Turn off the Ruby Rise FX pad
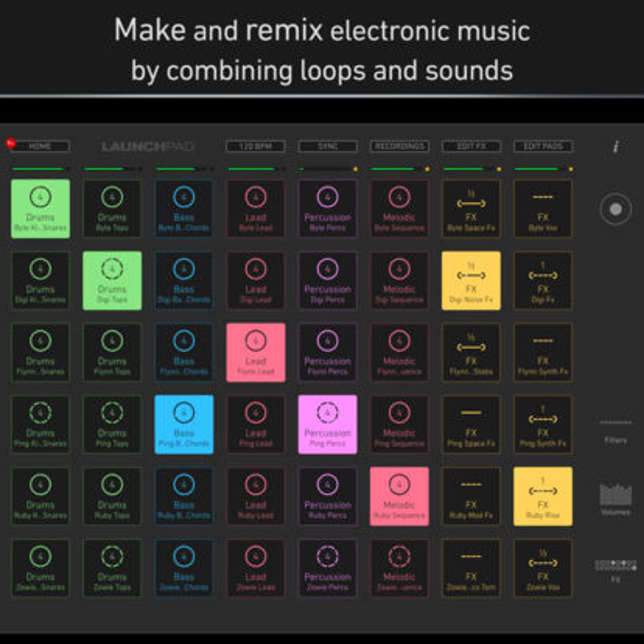 click(x=543, y=496)
